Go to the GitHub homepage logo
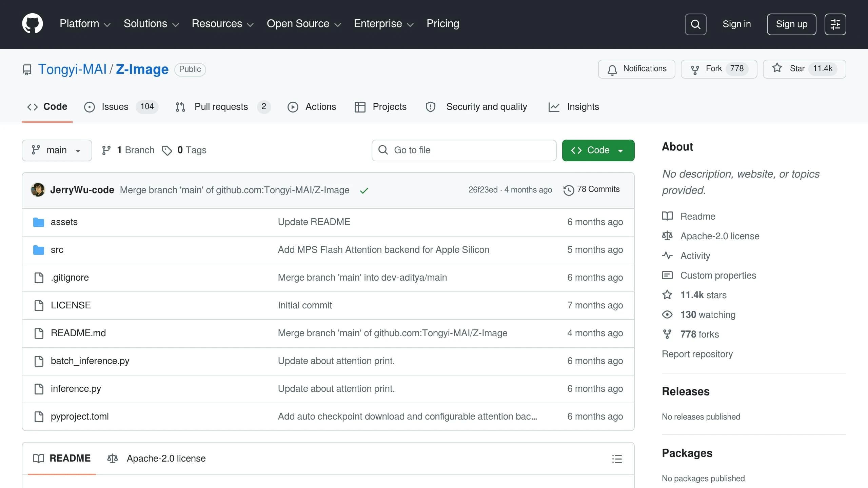Viewport: 868px width, 488px height. click(x=33, y=24)
